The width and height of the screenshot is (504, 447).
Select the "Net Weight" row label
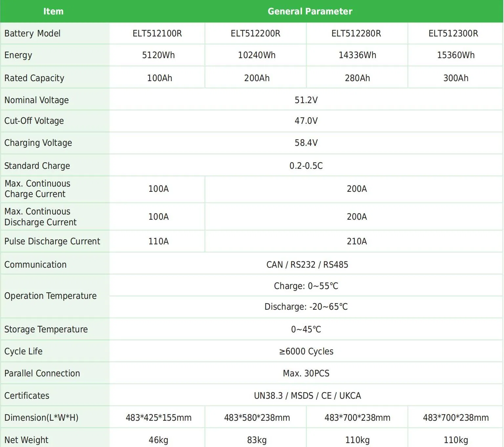(x=26, y=440)
